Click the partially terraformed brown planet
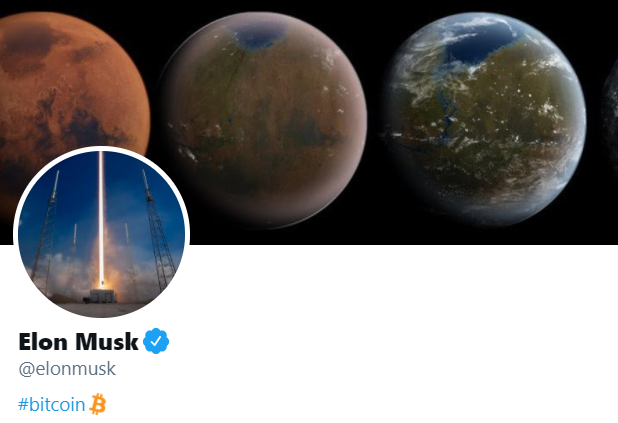Image resolution: width=618 pixels, height=423 pixels. tap(262, 120)
